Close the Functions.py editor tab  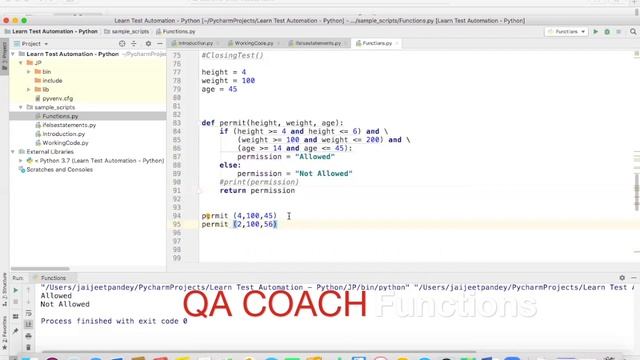[397, 43]
